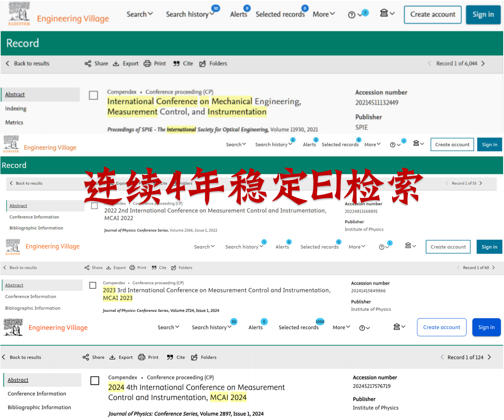Image resolution: width=504 pixels, height=420 pixels.
Task: Click Sign in button in header with history badge 6
Action: pos(490,145)
